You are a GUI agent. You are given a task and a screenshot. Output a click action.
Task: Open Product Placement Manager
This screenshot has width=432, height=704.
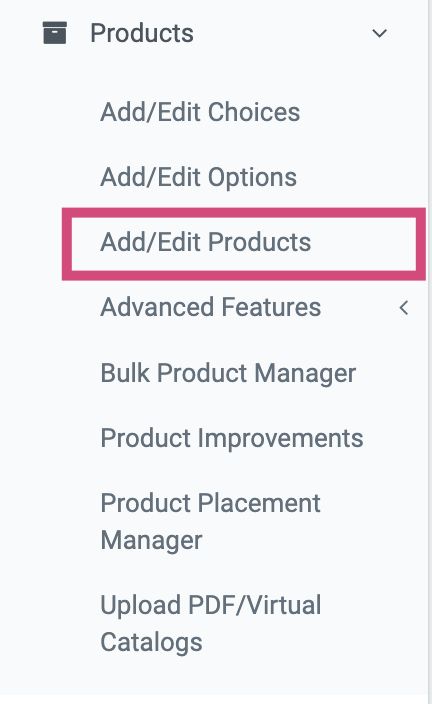point(210,521)
